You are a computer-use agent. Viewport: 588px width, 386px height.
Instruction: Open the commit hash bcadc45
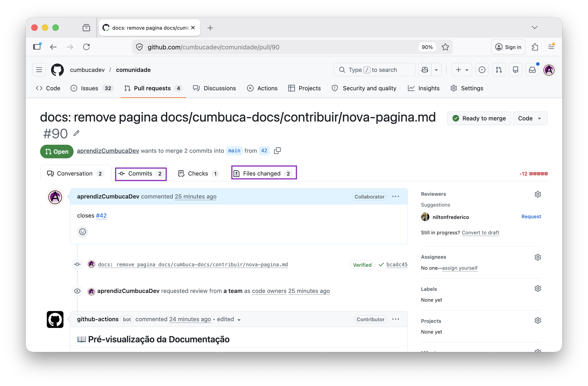[397, 264]
